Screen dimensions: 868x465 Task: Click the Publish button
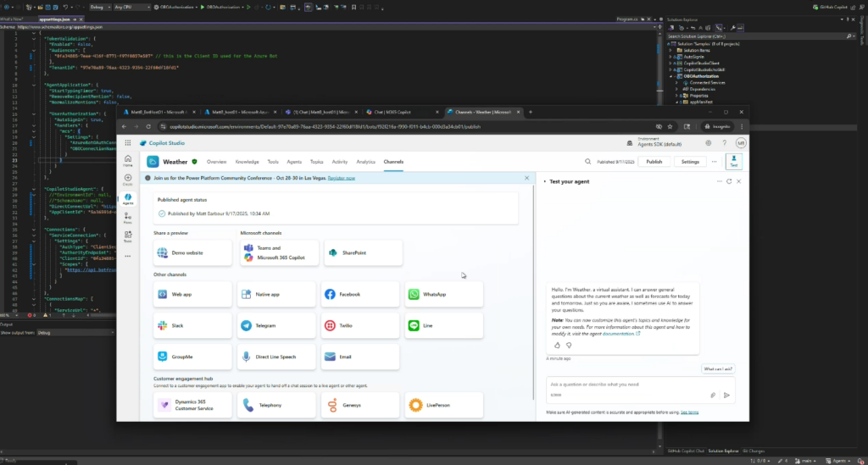point(654,162)
